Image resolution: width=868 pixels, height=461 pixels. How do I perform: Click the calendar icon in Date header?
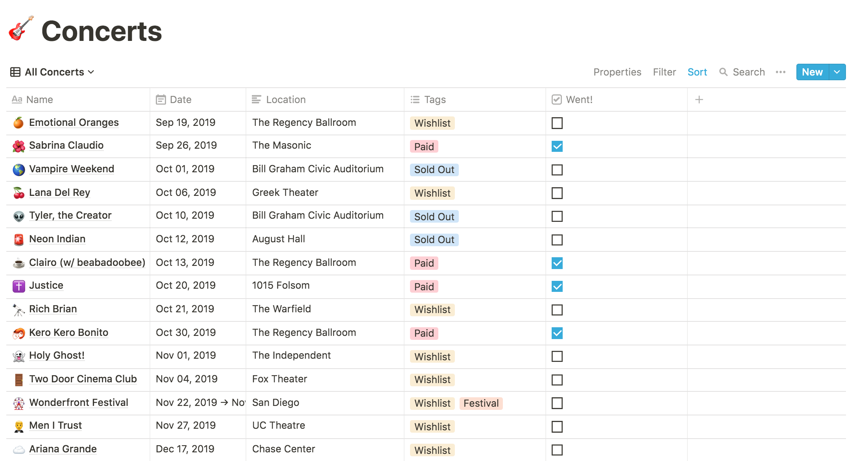coord(161,100)
